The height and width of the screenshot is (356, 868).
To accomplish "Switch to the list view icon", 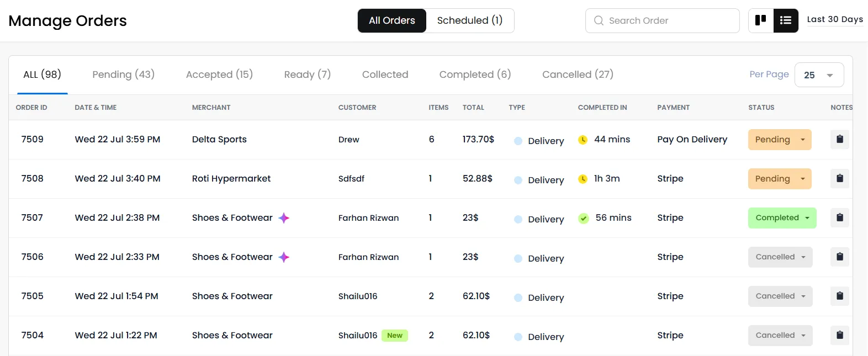I will pyautogui.click(x=786, y=20).
